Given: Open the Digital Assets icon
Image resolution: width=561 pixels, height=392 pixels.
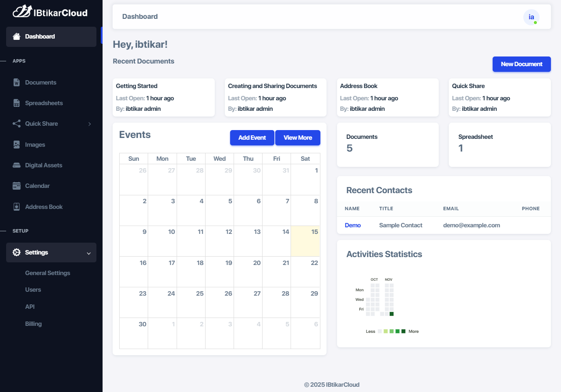Looking at the screenshot, I should (x=16, y=165).
